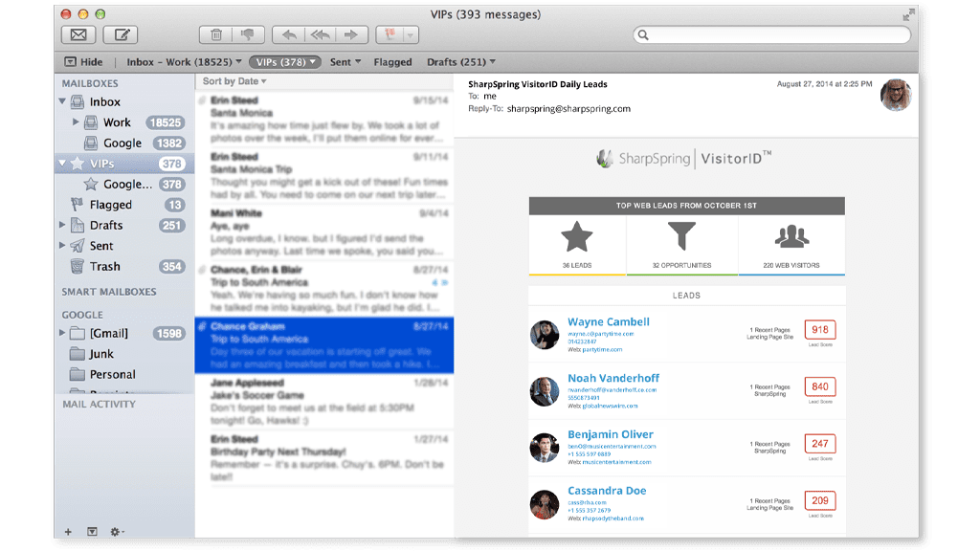
Task: Add a mailbox with plus button
Action: [x=68, y=532]
